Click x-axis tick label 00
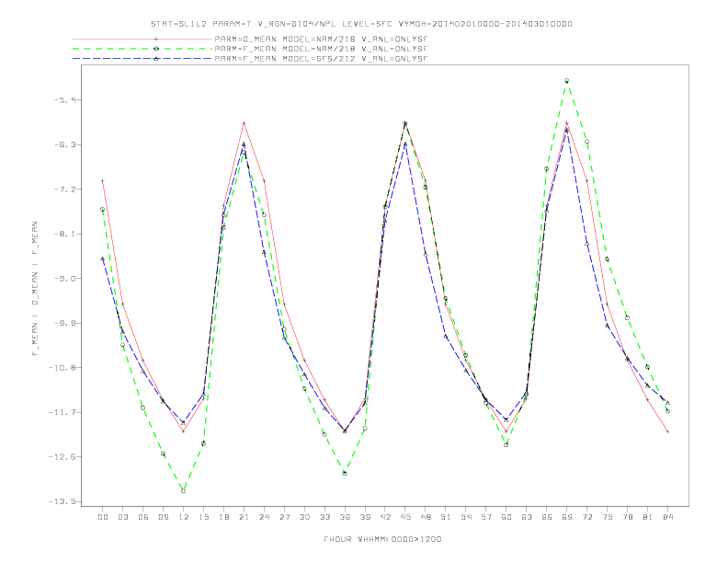The width and height of the screenshot is (728, 563). tap(103, 517)
